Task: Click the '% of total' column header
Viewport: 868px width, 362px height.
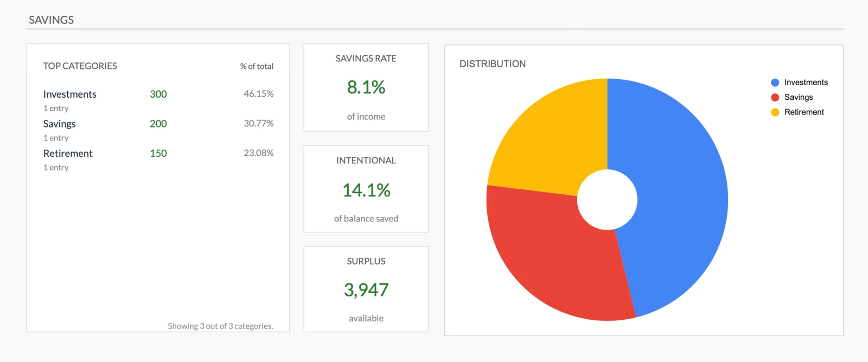Action: [x=257, y=66]
